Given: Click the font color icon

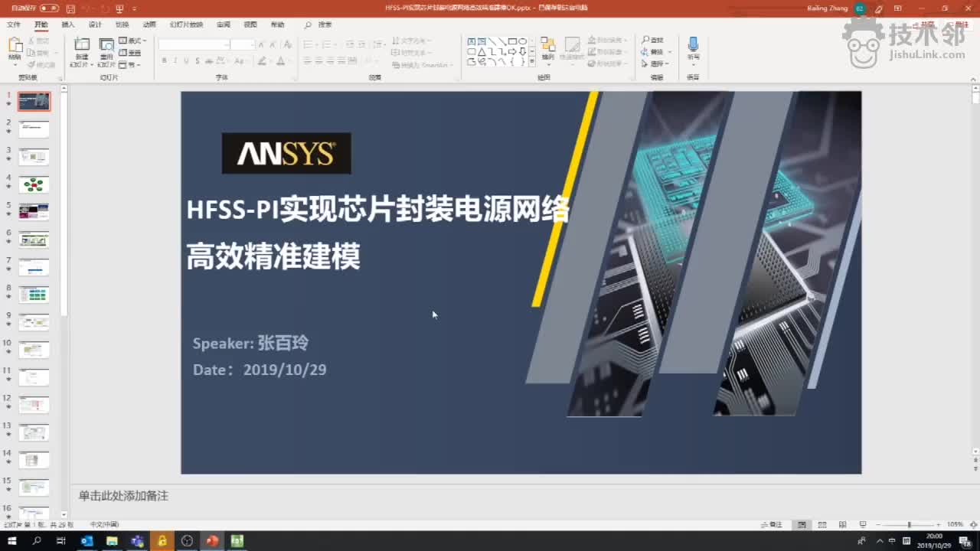Looking at the screenshot, I should point(280,60).
